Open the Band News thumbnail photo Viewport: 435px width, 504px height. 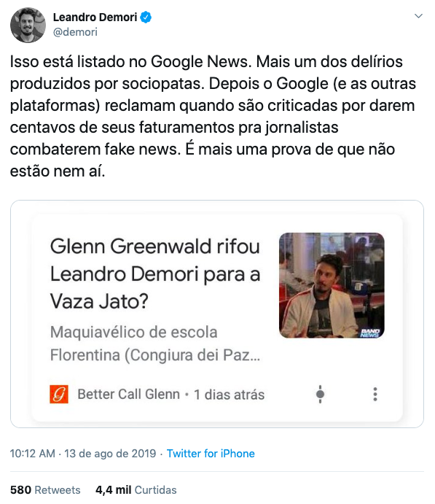coord(332,285)
